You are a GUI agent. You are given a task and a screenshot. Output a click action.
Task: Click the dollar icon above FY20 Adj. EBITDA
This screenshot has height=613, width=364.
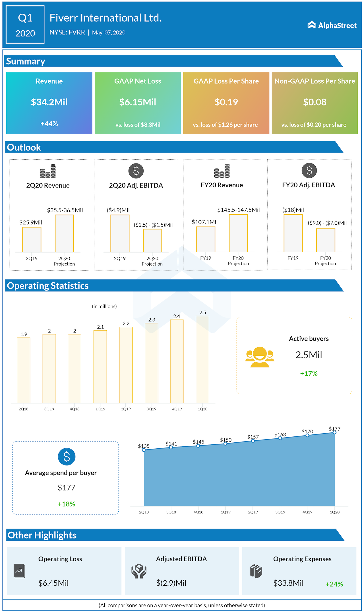pos(309,171)
